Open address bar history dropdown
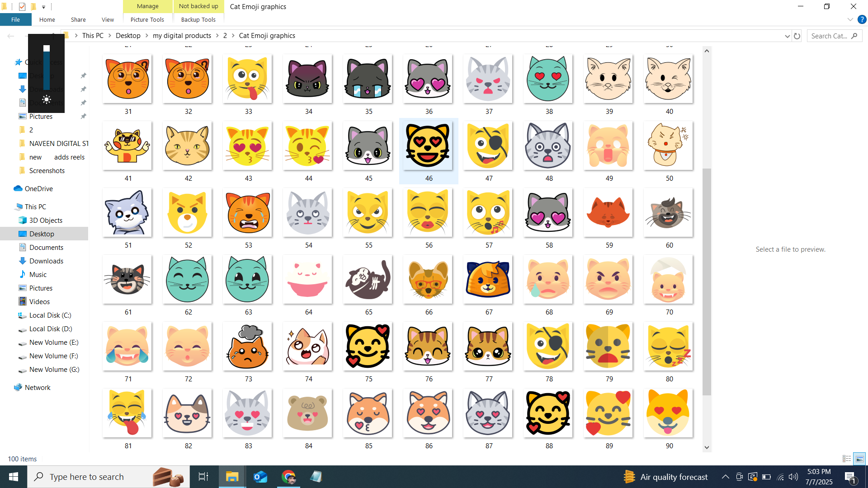This screenshot has height=488, width=868. point(787,36)
